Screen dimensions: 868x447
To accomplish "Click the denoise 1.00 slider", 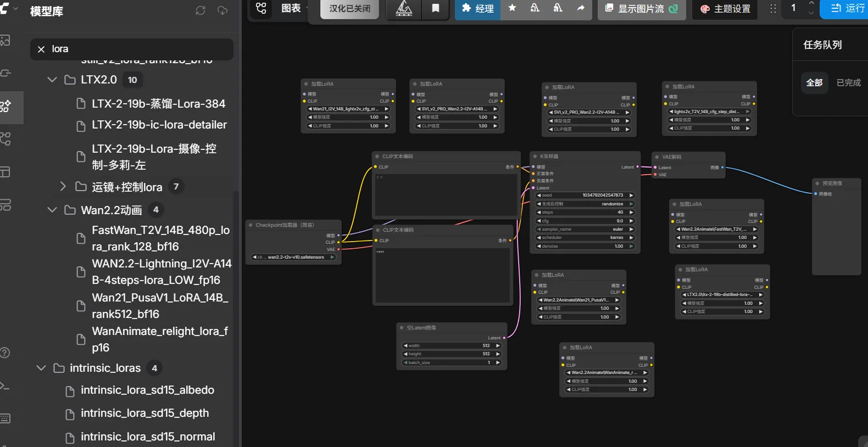I will tap(585, 247).
